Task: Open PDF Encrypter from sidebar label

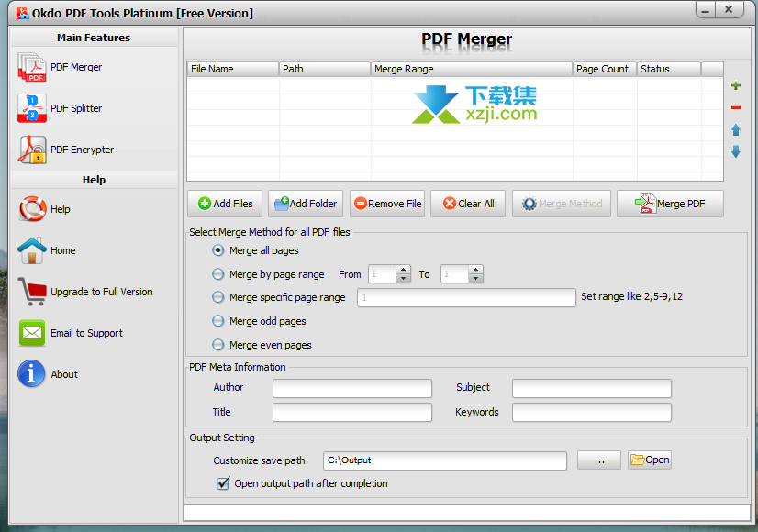Action: [83, 150]
